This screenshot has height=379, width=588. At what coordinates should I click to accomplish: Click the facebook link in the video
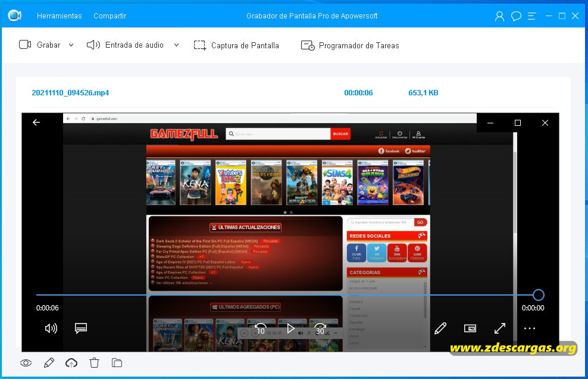389,151
